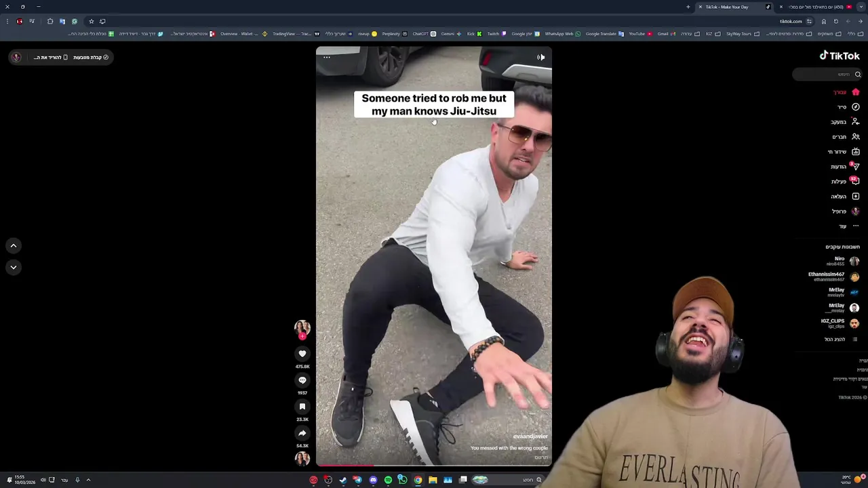Bookmark this page with star icon
The width and height of the screenshot is (868, 488).
point(92,21)
